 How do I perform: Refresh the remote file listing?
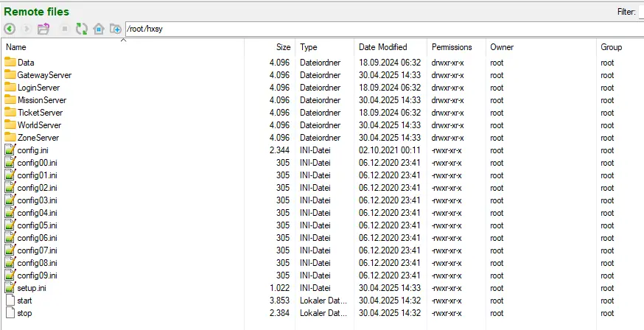point(82,29)
